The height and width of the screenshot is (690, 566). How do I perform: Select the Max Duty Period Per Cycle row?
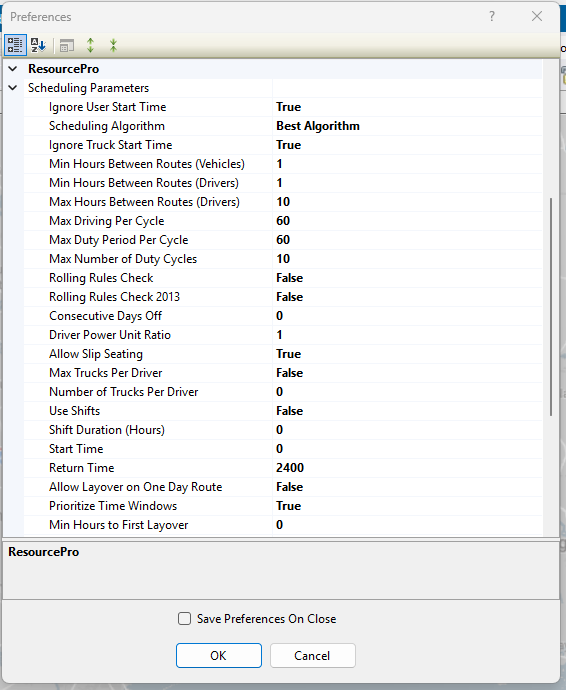point(283,239)
